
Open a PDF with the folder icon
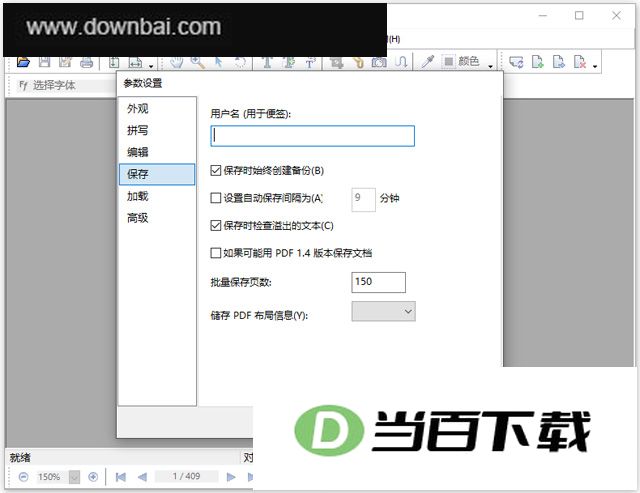click(x=23, y=62)
